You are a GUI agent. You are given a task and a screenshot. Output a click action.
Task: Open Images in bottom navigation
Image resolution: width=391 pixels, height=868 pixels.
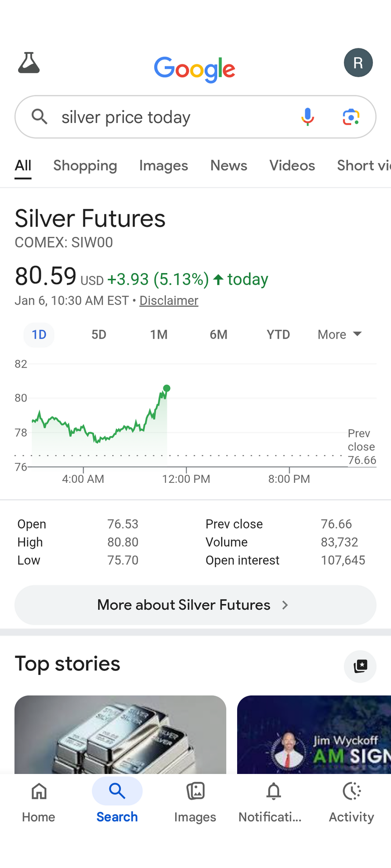[195, 803]
